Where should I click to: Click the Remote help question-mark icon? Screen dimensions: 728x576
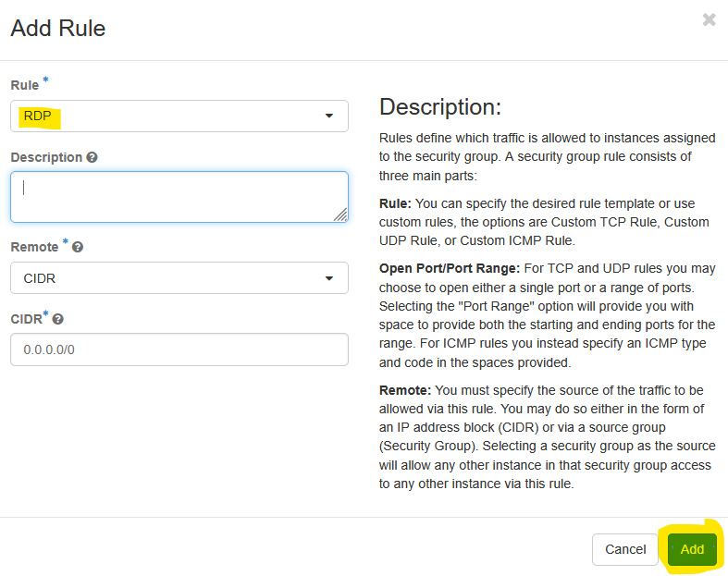tap(78, 247)
